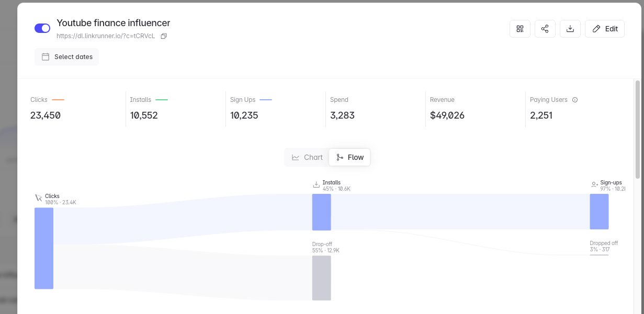Click the Drop-off 55% · 12.9K label
The image size is (644, 314).
pyautogui.click(x=326, y=247)
